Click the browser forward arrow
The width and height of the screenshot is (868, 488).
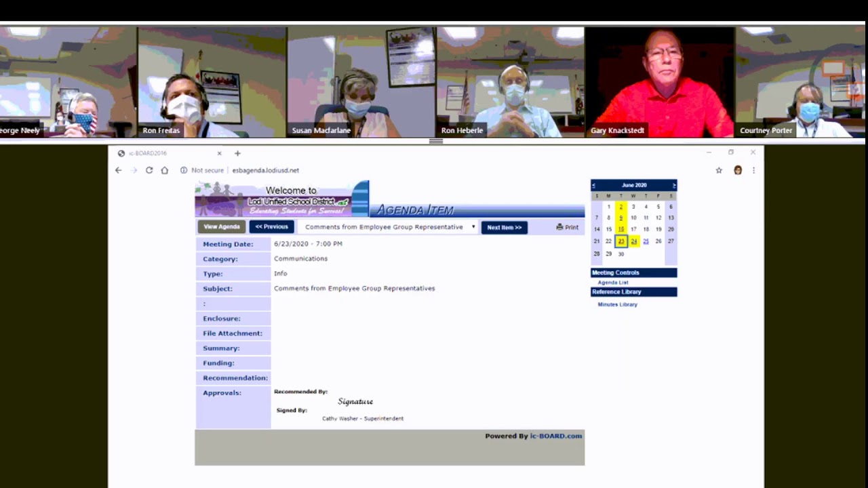134,170
